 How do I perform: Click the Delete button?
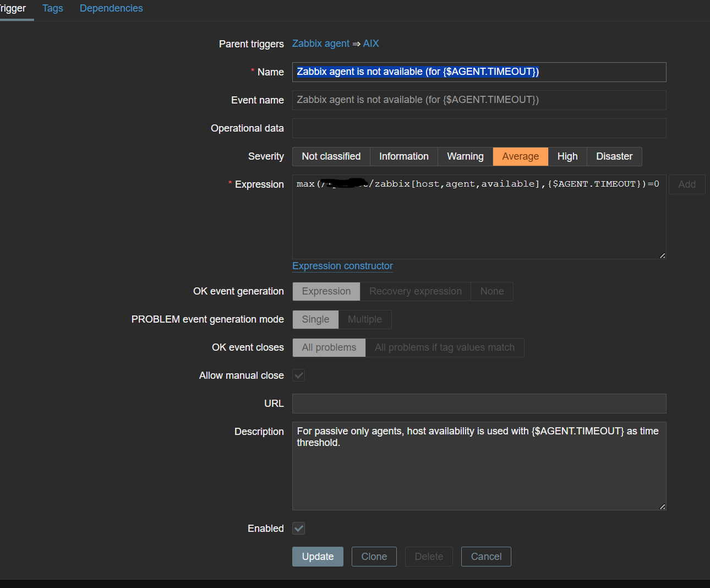tap(429, 557)
